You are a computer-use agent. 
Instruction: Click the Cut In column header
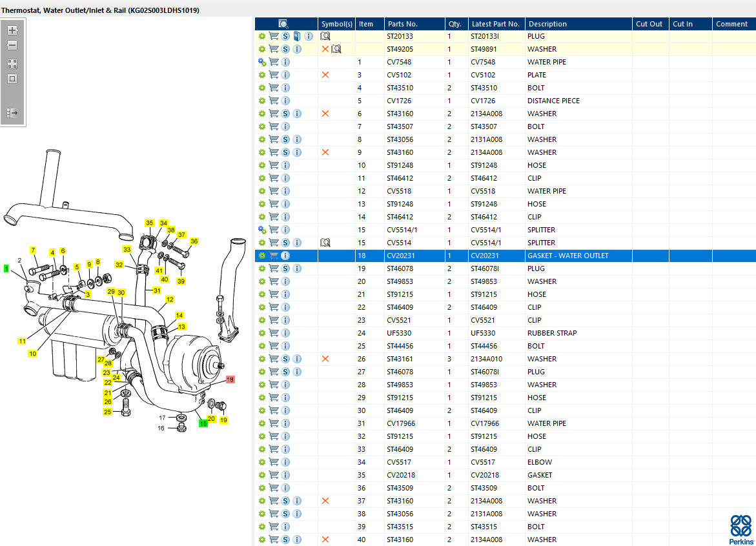coord(690,24)
